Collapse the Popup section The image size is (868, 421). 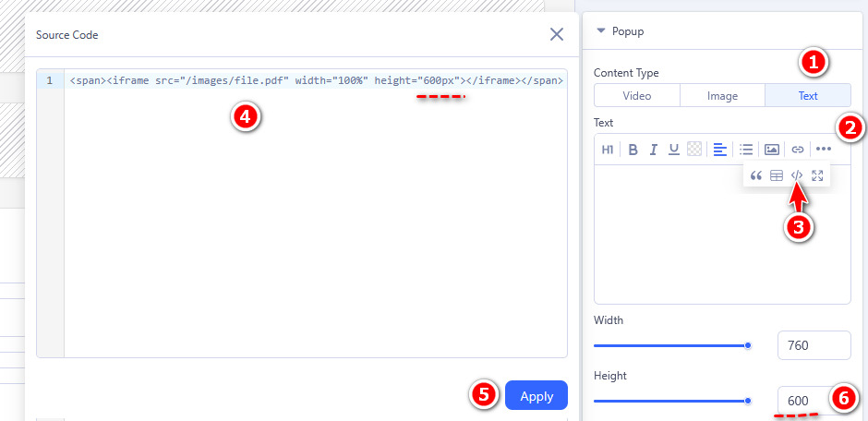tap(601, 31)
